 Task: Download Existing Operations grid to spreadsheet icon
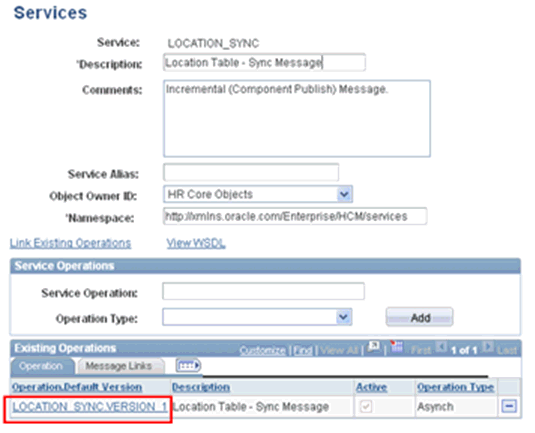tap(397, 347)
